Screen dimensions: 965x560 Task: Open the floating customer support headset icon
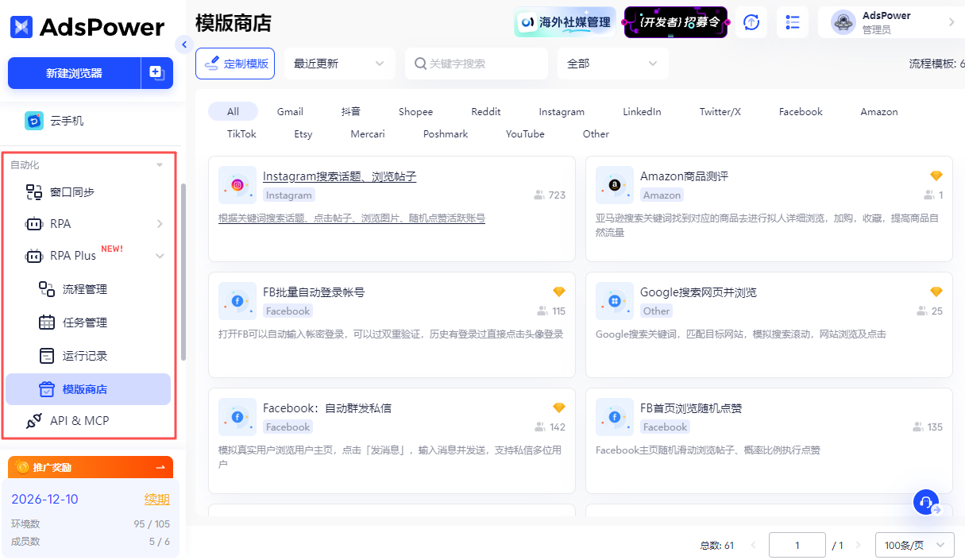(x=926, y=502)
